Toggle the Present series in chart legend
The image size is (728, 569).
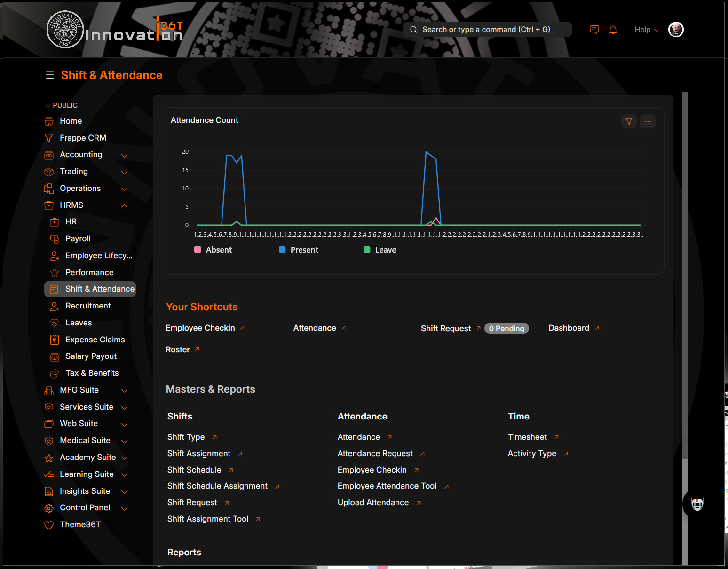299,250
